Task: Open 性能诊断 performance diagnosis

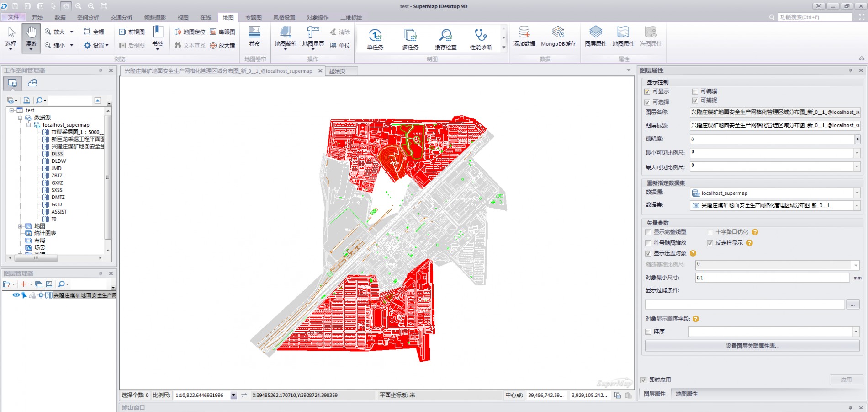Action: pos(481,39)
